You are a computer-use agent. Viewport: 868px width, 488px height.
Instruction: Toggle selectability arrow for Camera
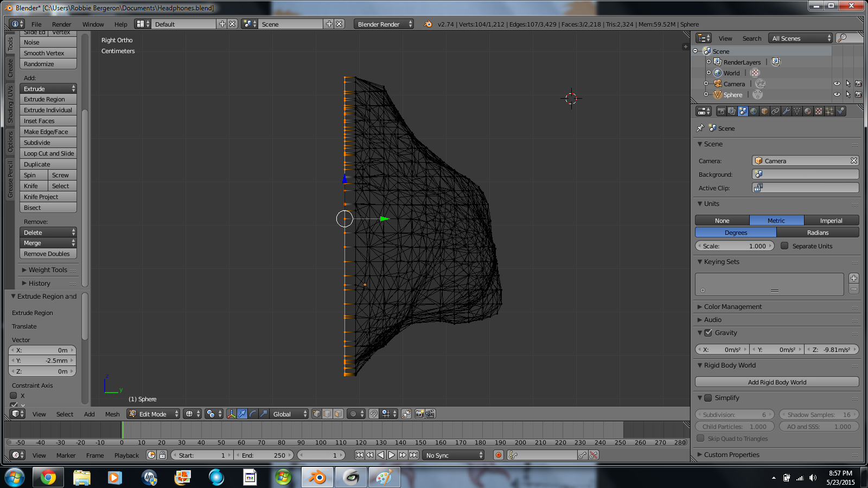(848, 84)
